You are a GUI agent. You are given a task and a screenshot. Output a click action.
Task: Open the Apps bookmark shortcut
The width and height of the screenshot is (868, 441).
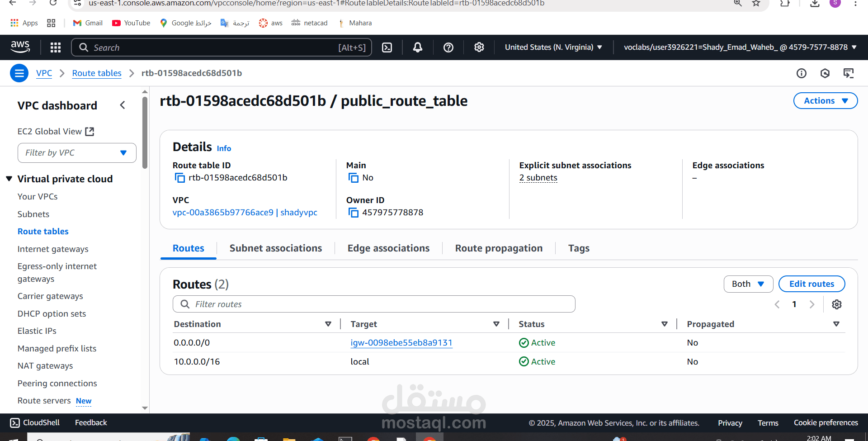point(24,23)
